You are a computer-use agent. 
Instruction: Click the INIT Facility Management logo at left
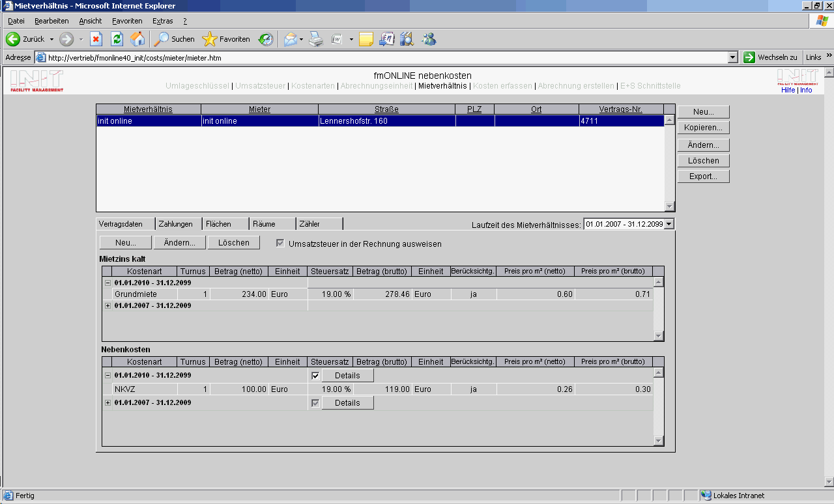click(x=36, y=81)
